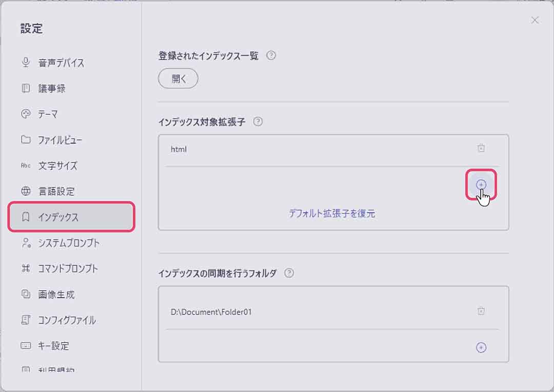Open the コマンドプロンプト settings

point(68,269)
